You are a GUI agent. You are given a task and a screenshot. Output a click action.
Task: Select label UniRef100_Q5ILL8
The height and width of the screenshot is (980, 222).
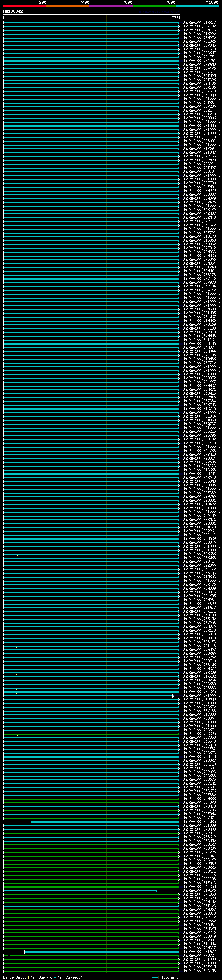click(x=199, y=646)
